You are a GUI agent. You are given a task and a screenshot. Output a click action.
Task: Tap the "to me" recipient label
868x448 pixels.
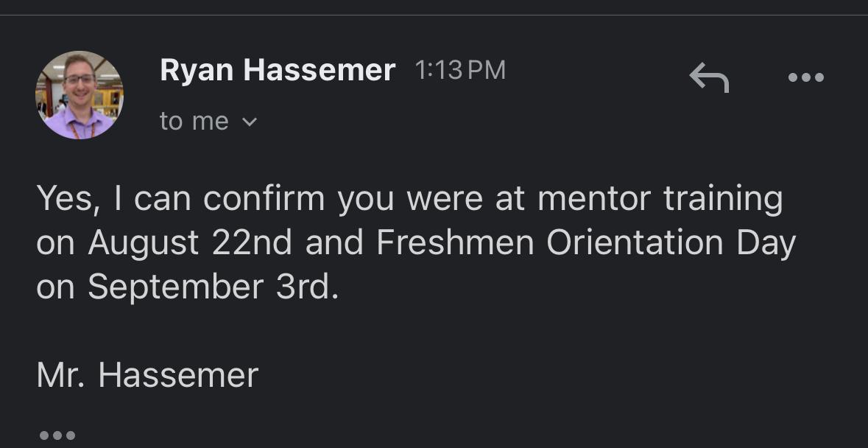tap(194, 122)
